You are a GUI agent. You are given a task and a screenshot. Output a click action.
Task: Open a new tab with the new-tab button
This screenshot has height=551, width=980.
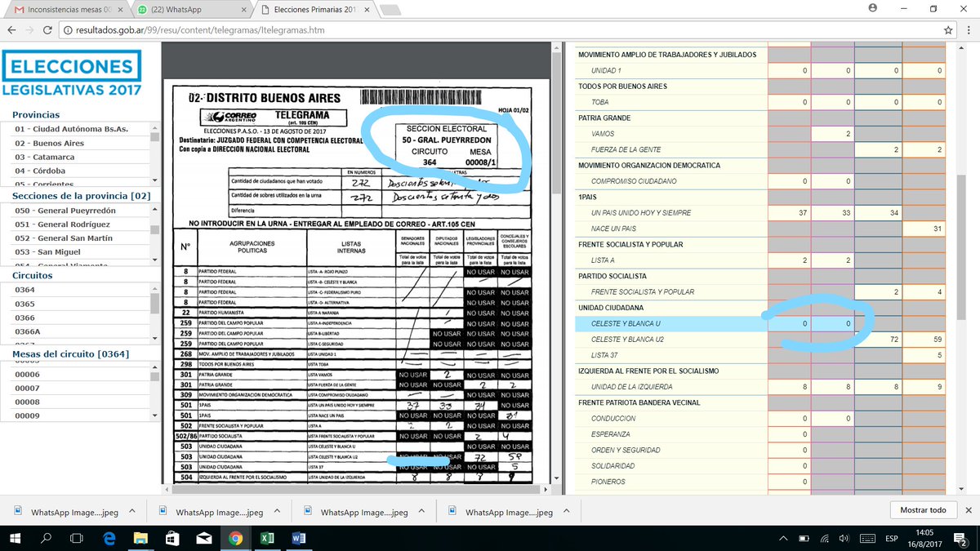coord(392,10)
